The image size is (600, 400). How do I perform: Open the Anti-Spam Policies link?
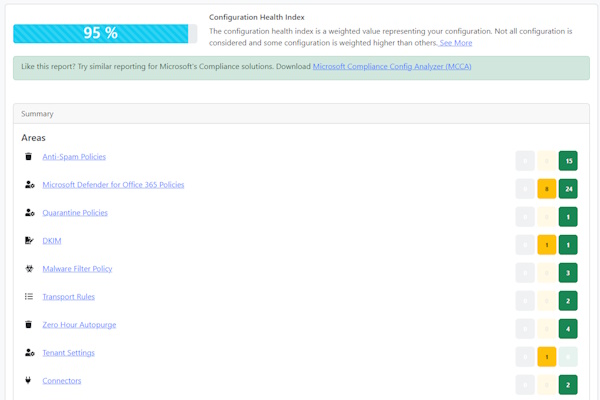(74, 157)
